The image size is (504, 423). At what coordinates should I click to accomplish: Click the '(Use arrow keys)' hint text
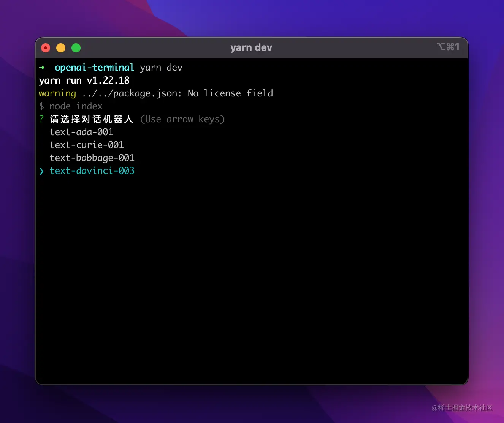[x=182, y=119]
